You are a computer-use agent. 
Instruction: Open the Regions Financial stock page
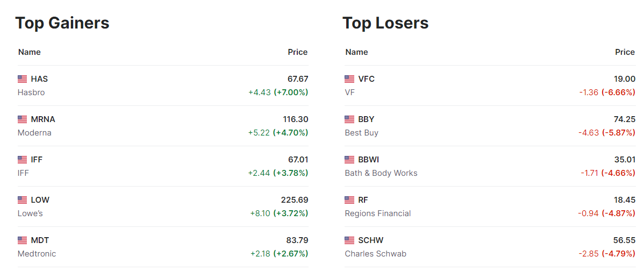pyautogui.click(x=377, y=213)
